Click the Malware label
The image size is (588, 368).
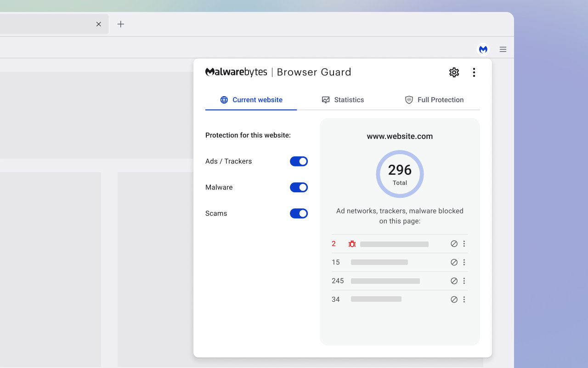[x=219, y=187]
